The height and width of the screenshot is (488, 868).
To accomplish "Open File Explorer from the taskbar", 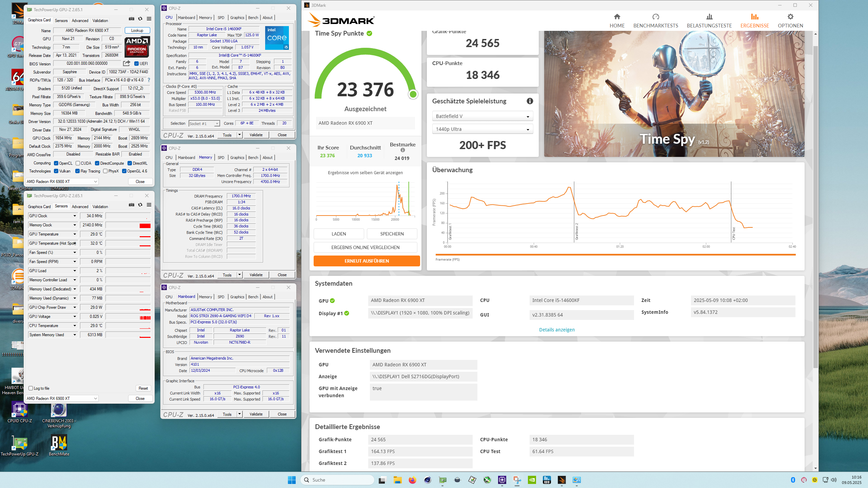I will 397,480.
